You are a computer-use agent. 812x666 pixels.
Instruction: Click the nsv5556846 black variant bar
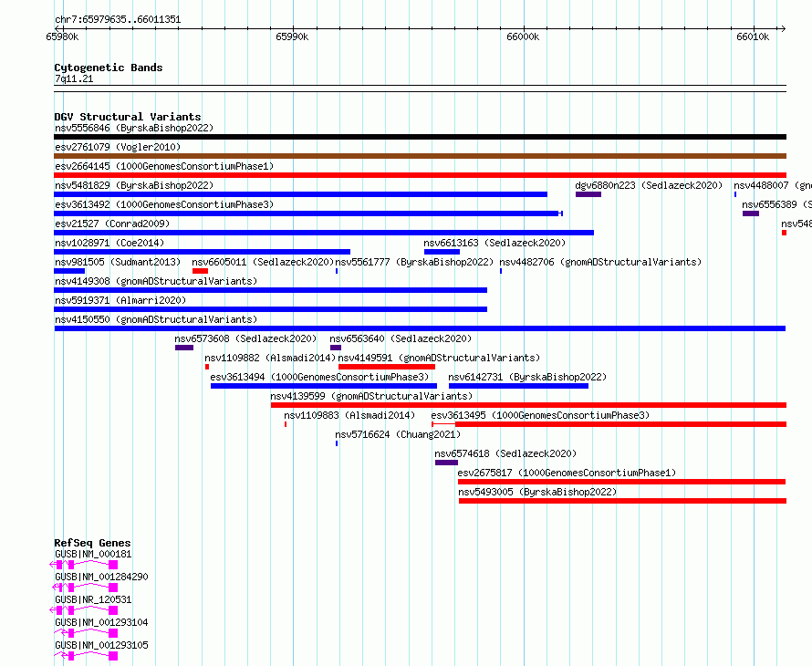(x=420, y=137)
